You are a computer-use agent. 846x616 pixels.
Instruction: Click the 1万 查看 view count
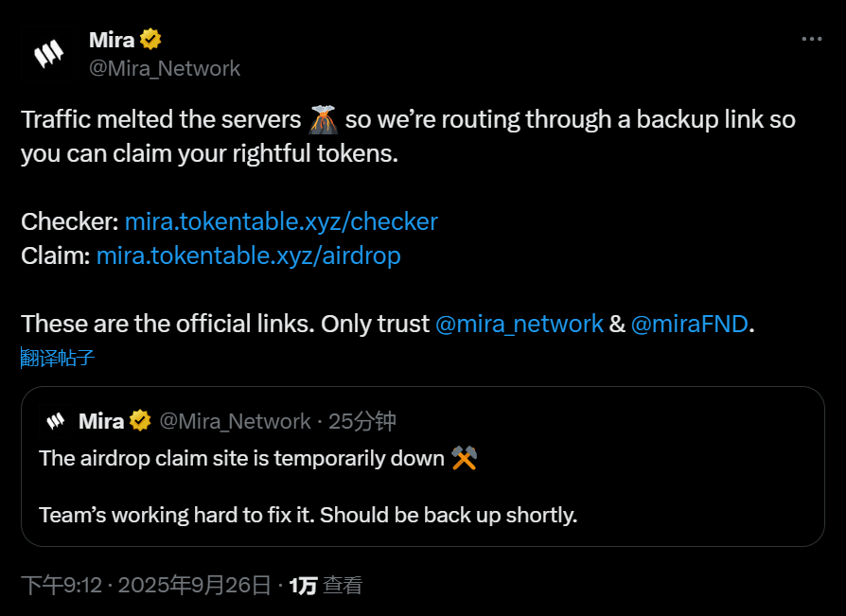326,586
